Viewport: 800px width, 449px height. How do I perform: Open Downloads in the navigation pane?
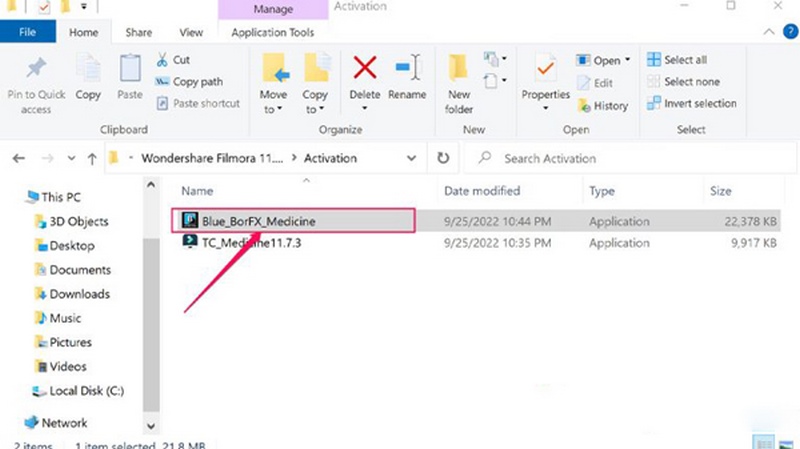click(x=71, y=294)
